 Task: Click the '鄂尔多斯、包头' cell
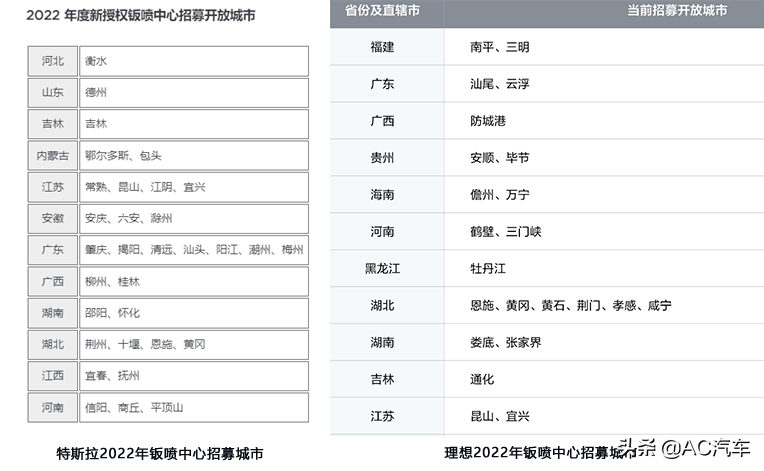194,155
